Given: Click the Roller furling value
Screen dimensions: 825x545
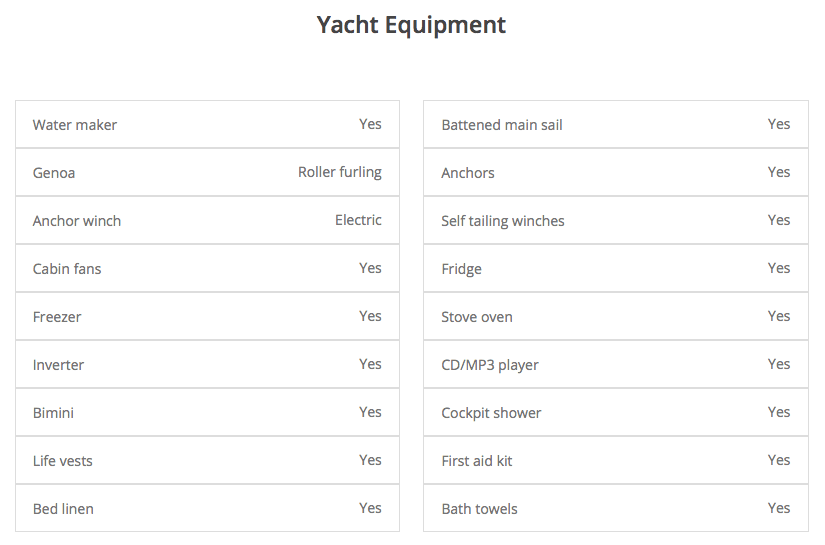Looking at the screenshot, I should point(340,172).
